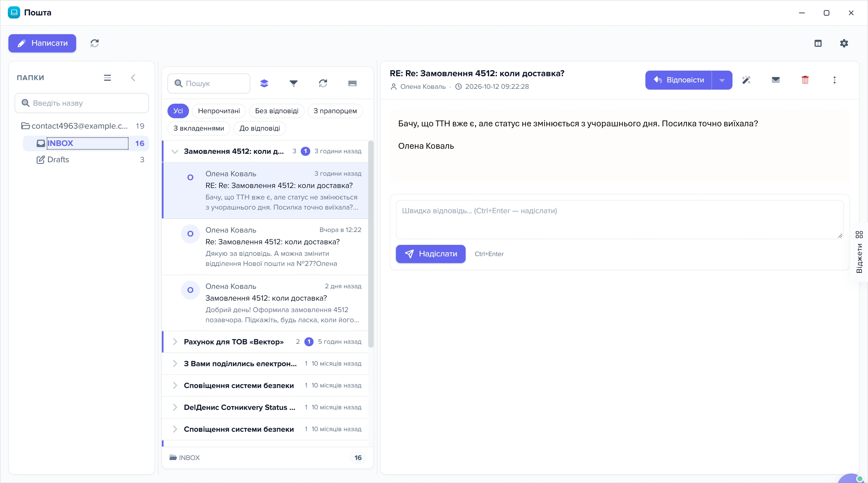Open the message filter funnel icon
Screen dimensions: 868x483
click(x=293, y=83)
